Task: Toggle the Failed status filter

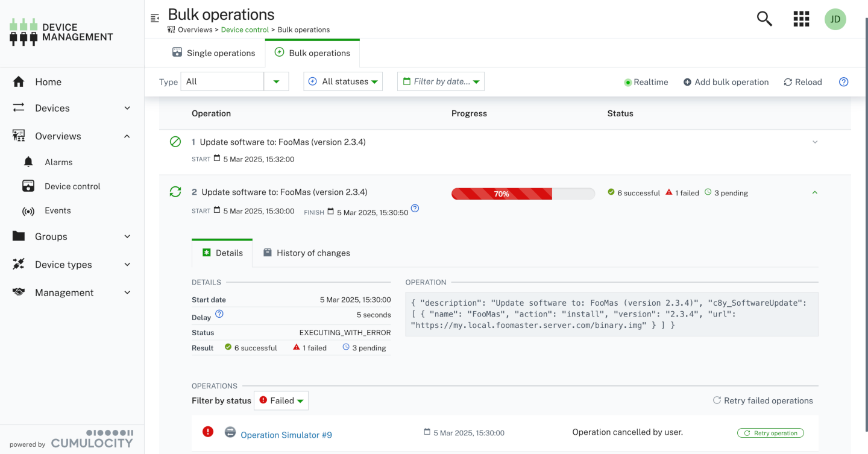Action: point(281,400)
